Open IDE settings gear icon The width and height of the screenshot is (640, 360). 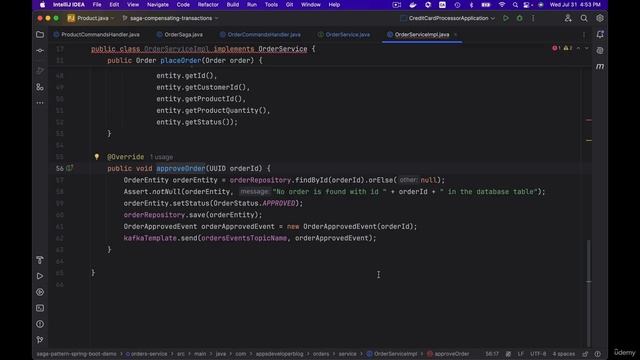pos(600,18)
